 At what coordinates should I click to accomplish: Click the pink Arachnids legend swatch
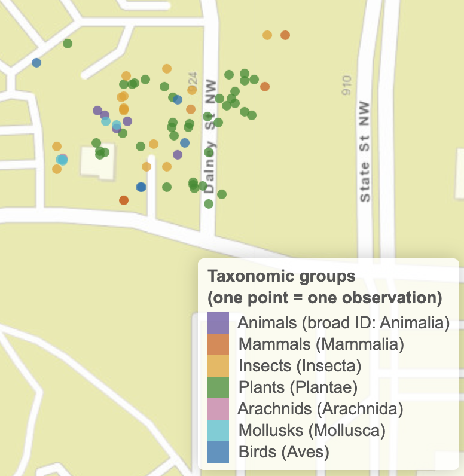[218, 409]
